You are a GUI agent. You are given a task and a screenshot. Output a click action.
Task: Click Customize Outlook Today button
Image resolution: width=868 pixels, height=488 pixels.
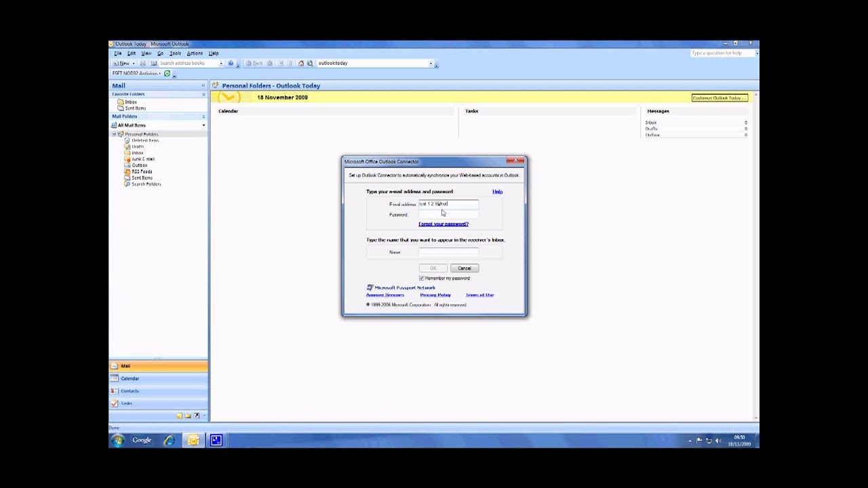point(719,98)
